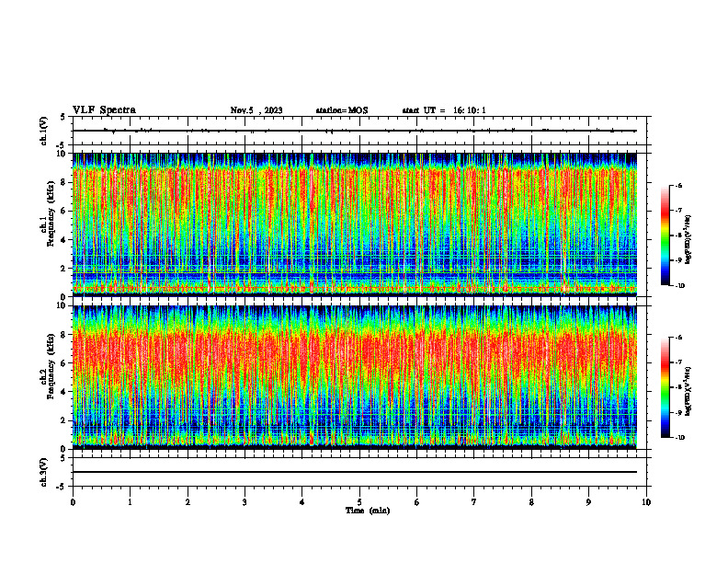Click time axis tick label '5'
Image resolution: width=728 pixels, height=563 pixels.
coord(359,502)
